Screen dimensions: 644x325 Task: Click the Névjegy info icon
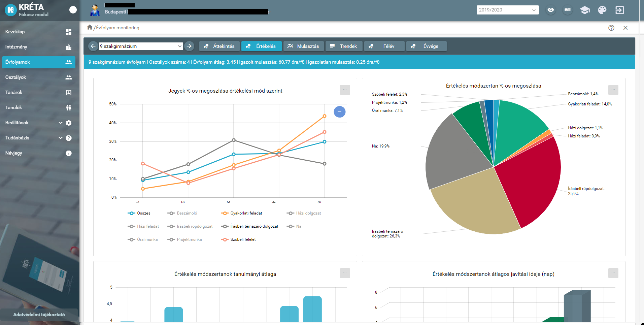[69, 153]
